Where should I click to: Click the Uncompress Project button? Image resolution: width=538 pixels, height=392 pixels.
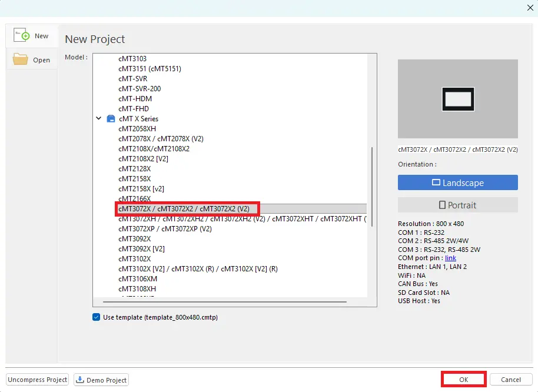pos(36,380)
